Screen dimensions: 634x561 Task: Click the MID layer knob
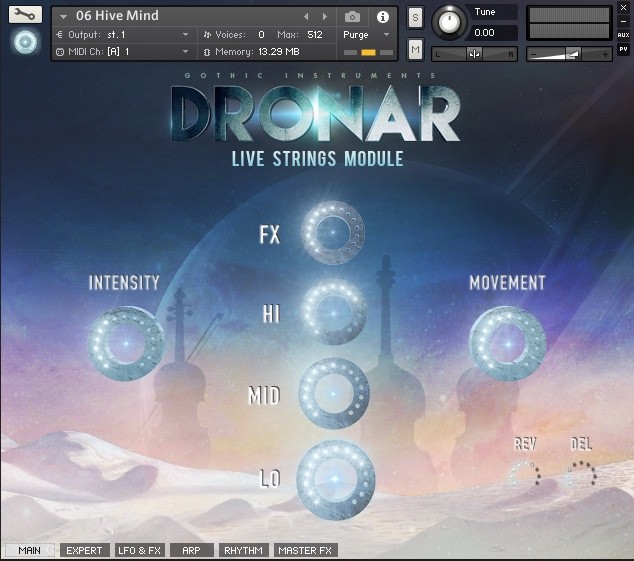pos(334,393)
